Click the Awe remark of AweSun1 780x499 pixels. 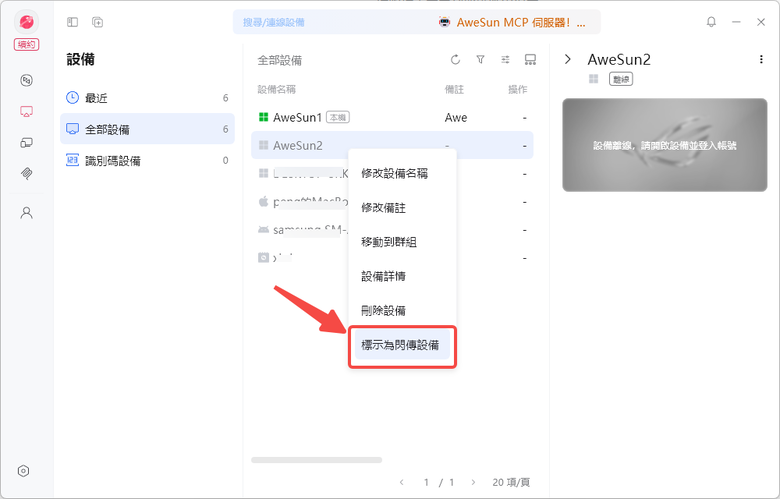(x=456, y=117)
